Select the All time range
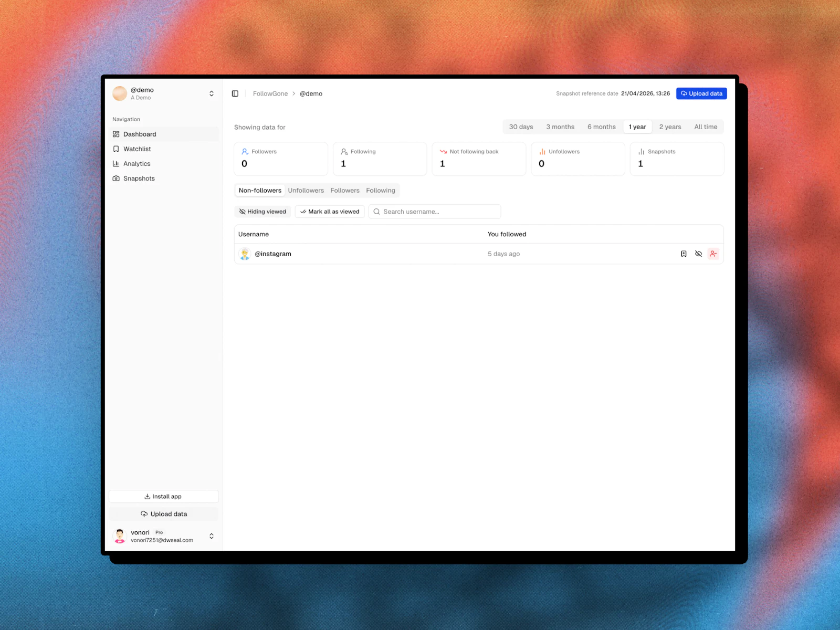The height and width of the screenshot is (630, 840). [706, 127]
